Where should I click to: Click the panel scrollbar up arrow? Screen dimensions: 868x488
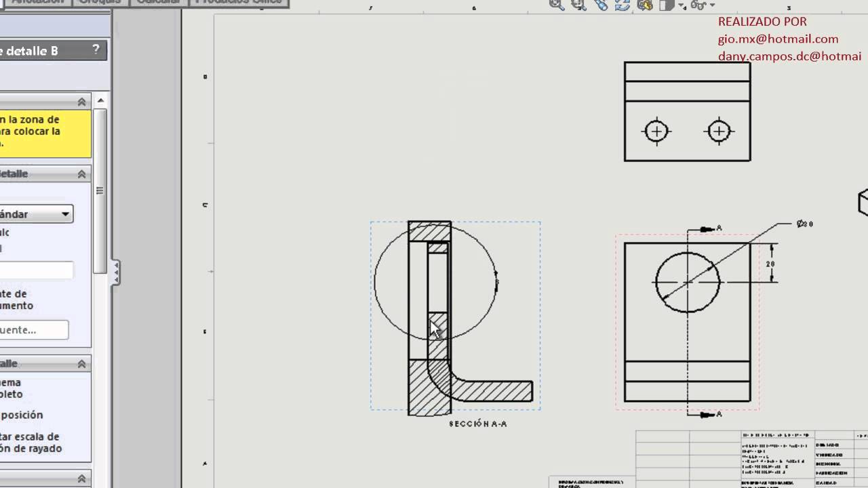pyautogui.click(x=100, y=101)
